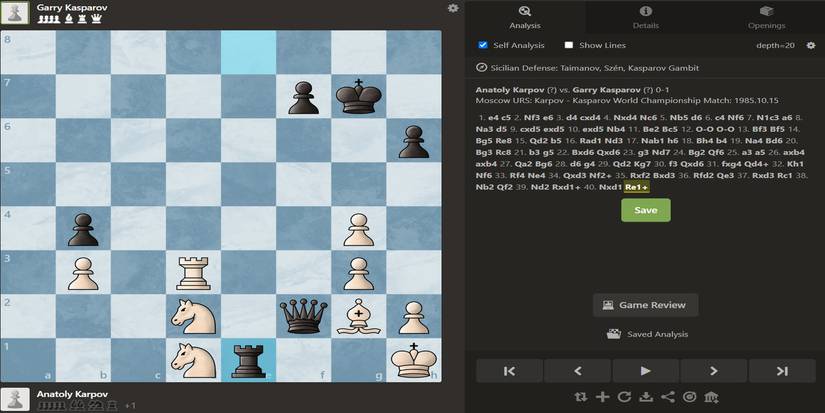Click the Save button
Image resolution: width=825 pixels, height=413 pixels.
pyautogui.click(x=646, y=210)
